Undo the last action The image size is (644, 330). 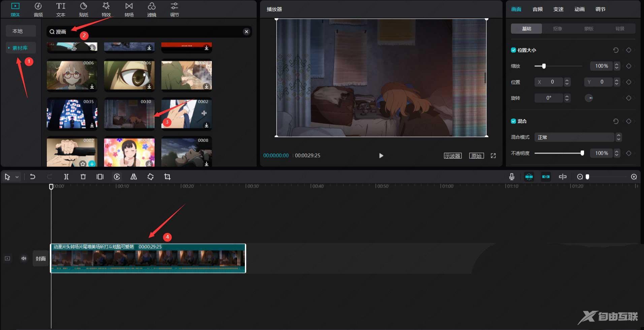[33, 177]
